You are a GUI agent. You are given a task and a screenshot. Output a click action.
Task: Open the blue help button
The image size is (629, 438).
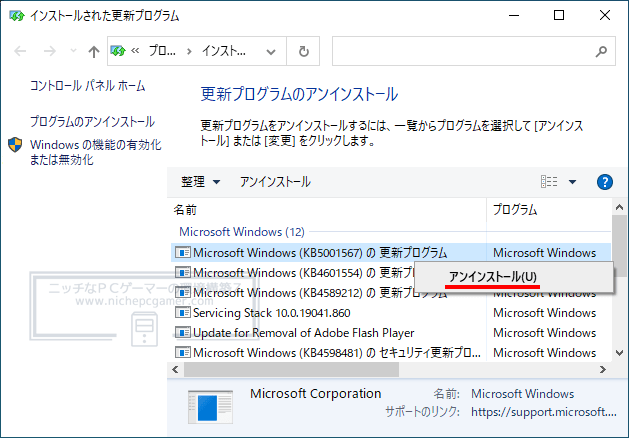[605, 182]
